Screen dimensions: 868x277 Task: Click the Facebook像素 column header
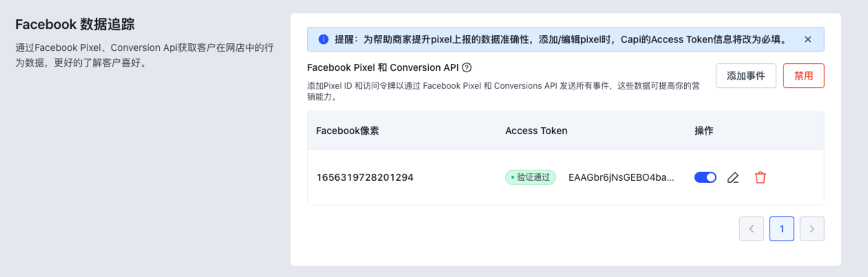[348, 131]
